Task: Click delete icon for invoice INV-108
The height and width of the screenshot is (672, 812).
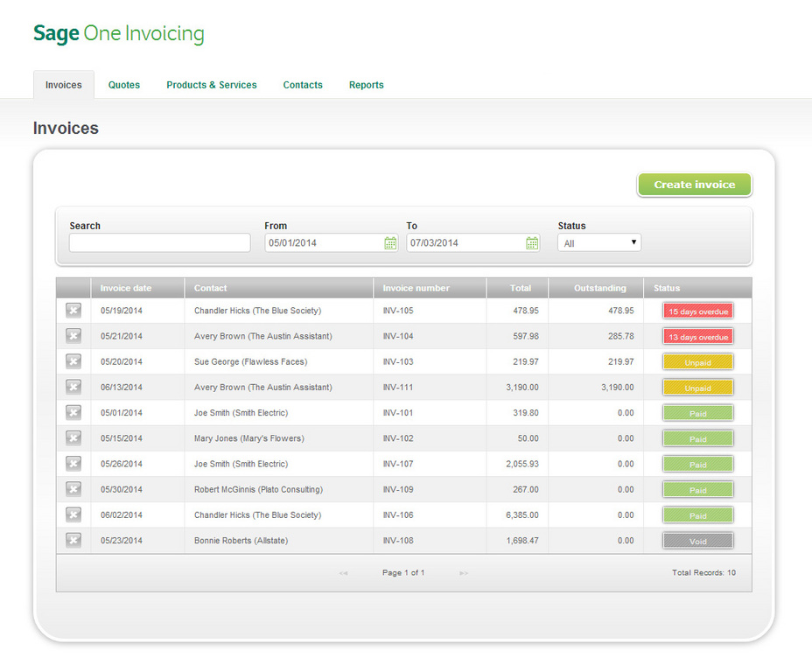Action: coord(73,540)
